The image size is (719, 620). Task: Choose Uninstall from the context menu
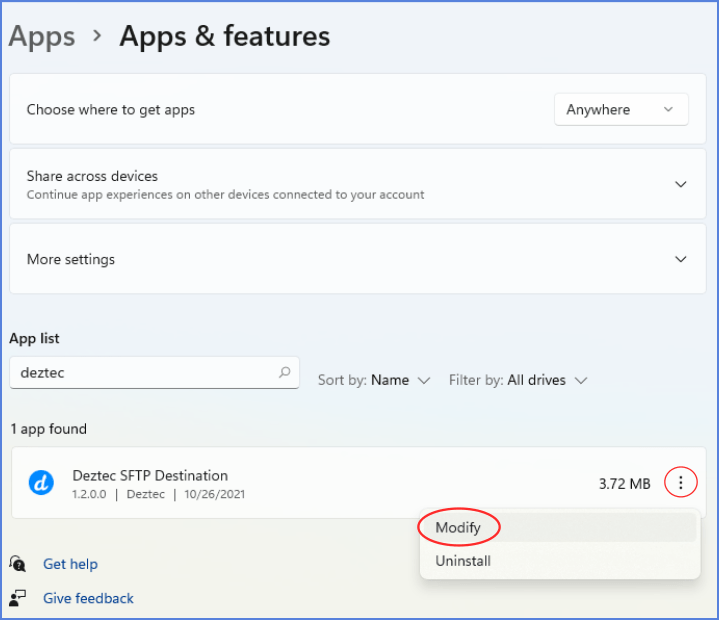pyautogui.click(x=559, y=561)
